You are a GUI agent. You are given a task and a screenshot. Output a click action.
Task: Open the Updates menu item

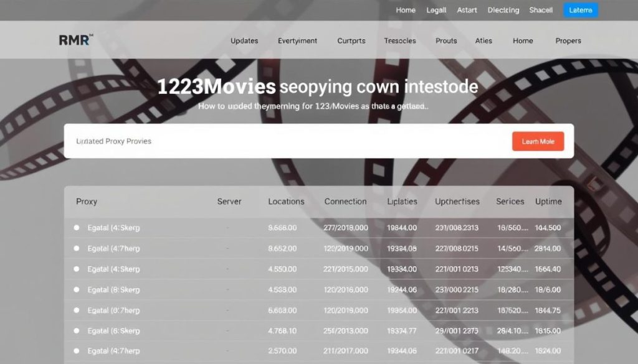click(244, 41)
